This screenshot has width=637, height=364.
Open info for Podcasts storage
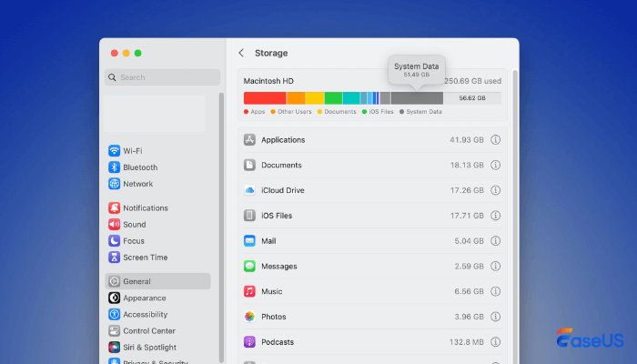(x=496, y=342)
